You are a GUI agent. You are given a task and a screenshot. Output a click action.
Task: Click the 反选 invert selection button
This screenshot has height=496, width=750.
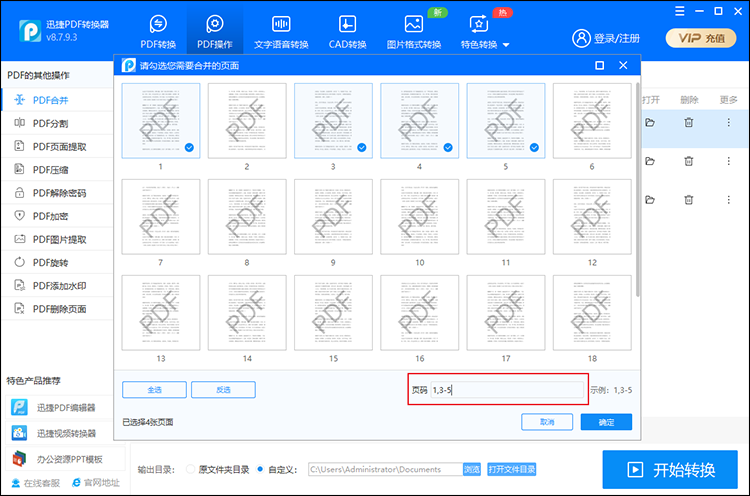(223, 390)
